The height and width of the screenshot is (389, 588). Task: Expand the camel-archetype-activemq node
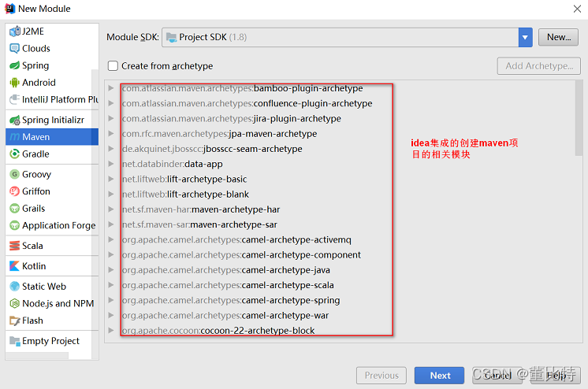pyautogui.click(x=111, y=239)
